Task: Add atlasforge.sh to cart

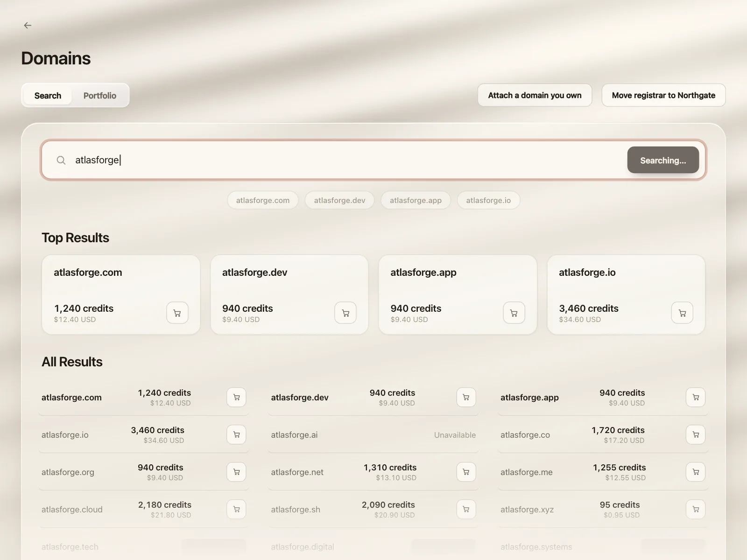Action: (466, 509)
